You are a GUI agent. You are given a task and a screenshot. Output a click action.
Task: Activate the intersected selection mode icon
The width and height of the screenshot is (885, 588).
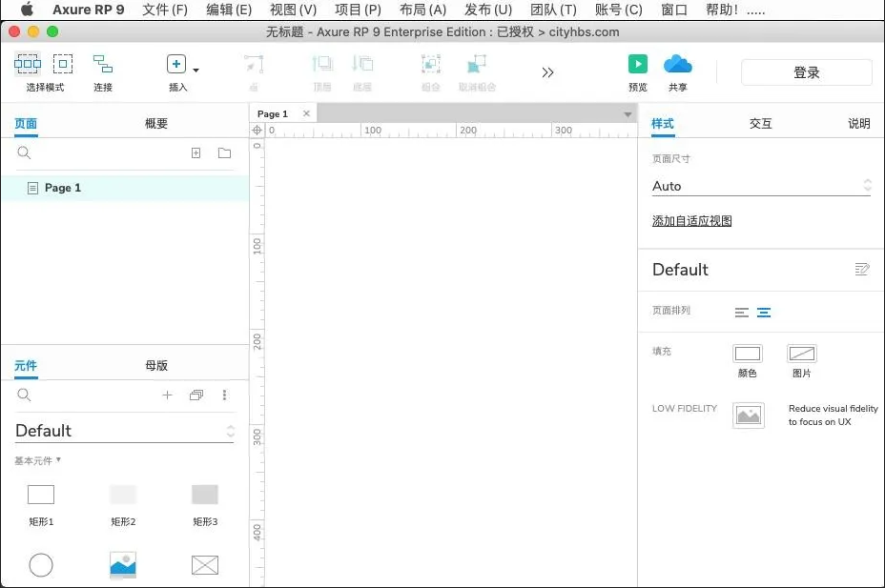coord(27,64)
